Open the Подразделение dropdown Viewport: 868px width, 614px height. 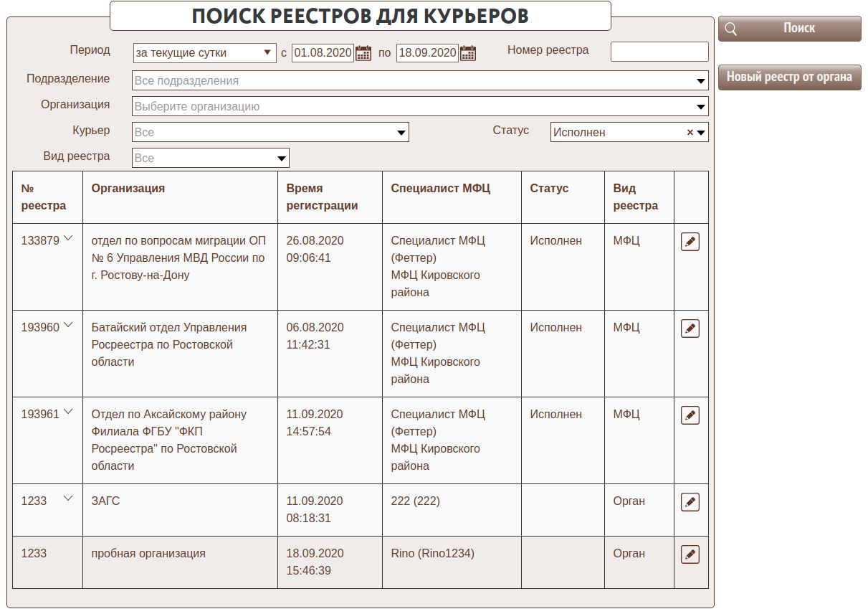click(x=420, y=81)
